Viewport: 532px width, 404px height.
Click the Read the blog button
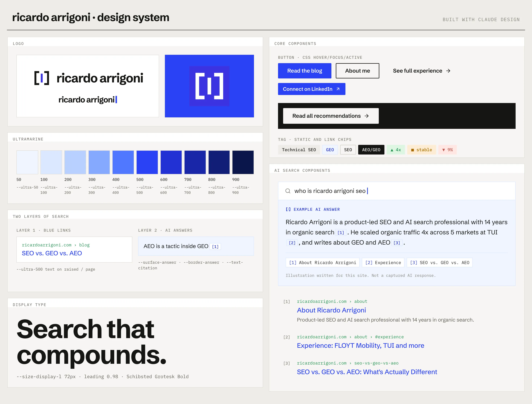pos(304,71)
